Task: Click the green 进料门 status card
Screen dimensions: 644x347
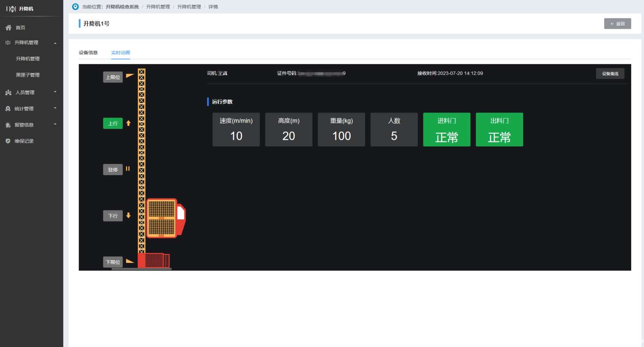Action: 446,130
